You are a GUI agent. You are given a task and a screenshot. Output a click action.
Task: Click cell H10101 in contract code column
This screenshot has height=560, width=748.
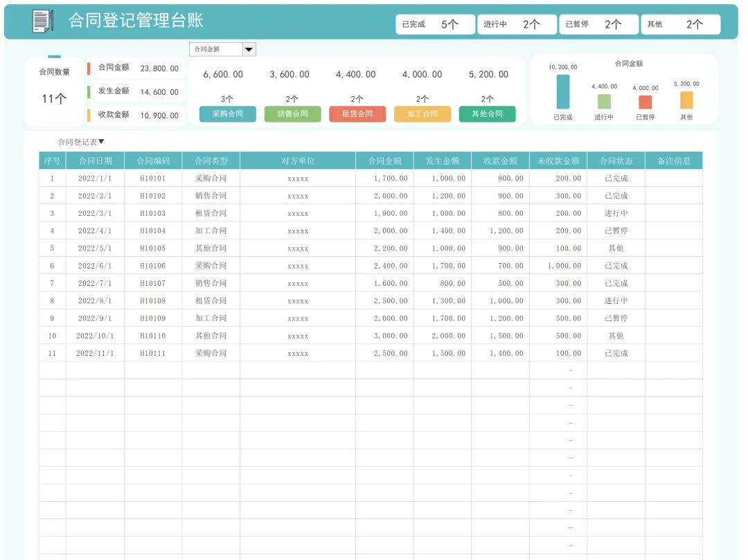point(152,179)
